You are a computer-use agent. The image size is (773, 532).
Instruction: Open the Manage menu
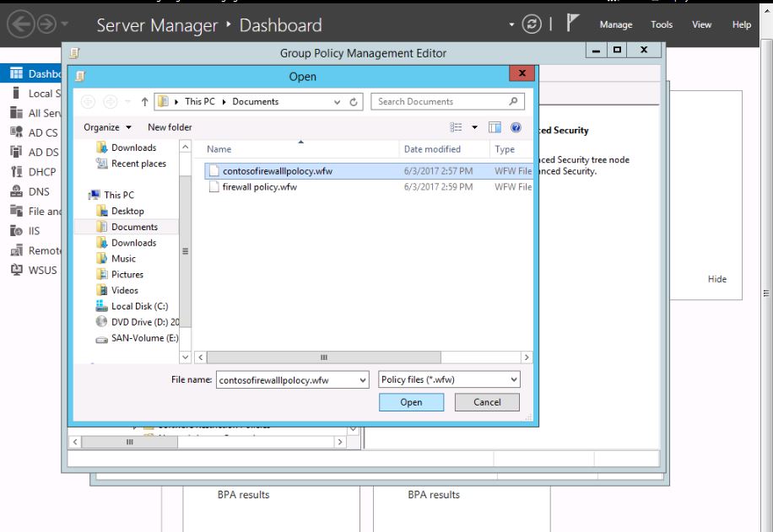616,24
